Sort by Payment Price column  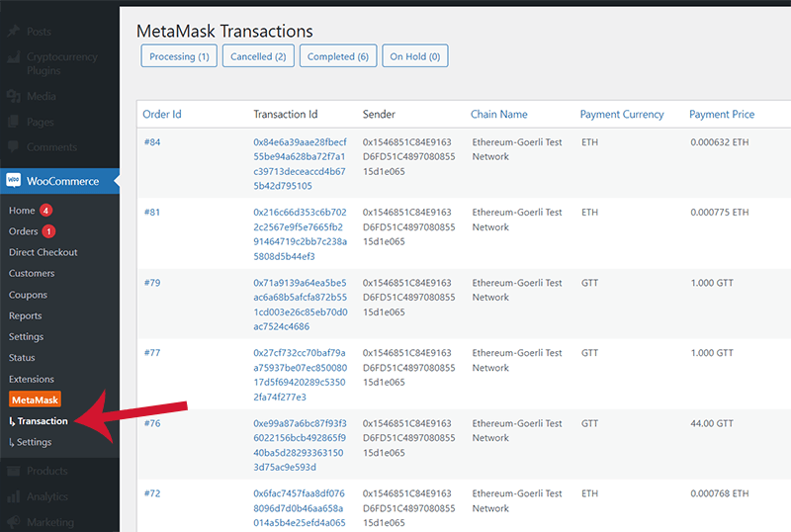pyautogui.click(x=722, y=114)
